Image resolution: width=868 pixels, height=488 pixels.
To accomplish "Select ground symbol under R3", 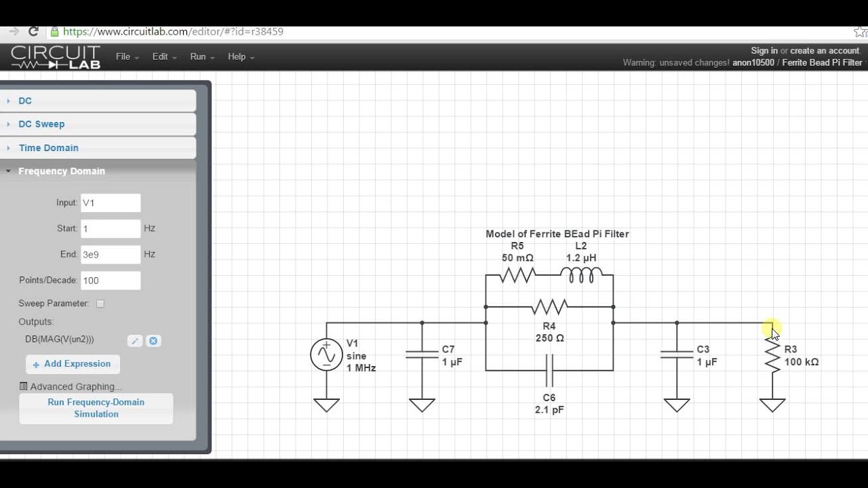I will tap(772, 405).
